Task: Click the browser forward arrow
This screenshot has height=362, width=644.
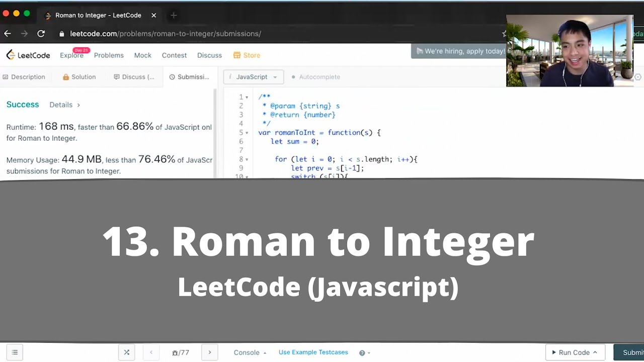Action: (24, 34)
